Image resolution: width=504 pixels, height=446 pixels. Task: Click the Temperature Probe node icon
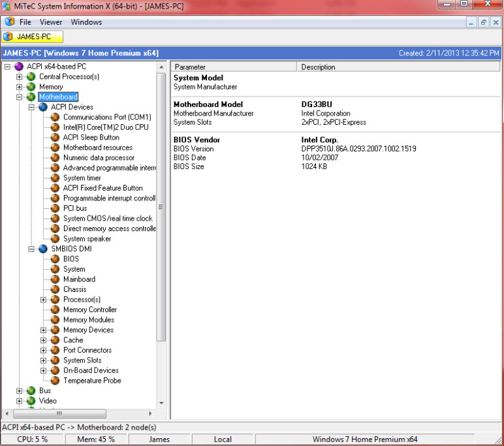(x=55, y=381)
